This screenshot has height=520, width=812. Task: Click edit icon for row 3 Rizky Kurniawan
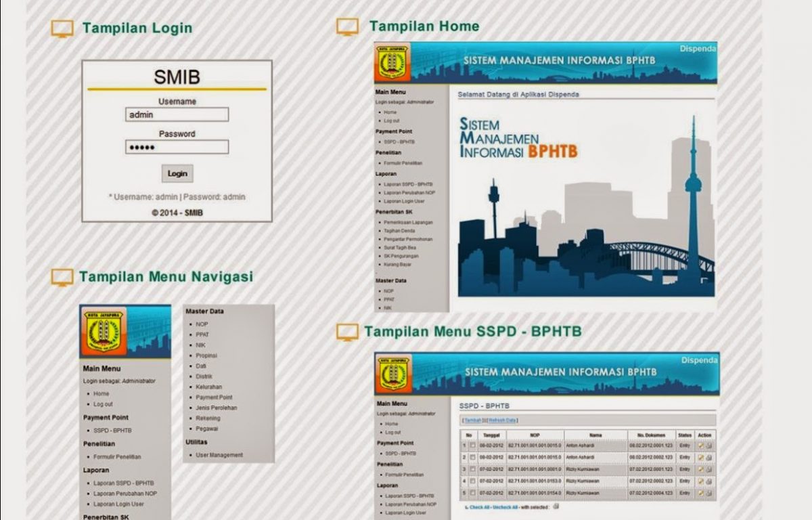tap(701, 469)
